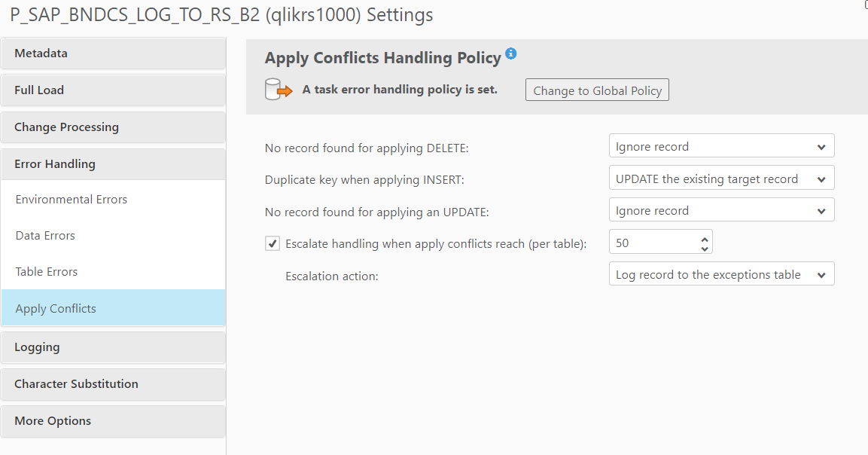Click the task policy database arrow icon
The image size is (868, 455).
278,90
